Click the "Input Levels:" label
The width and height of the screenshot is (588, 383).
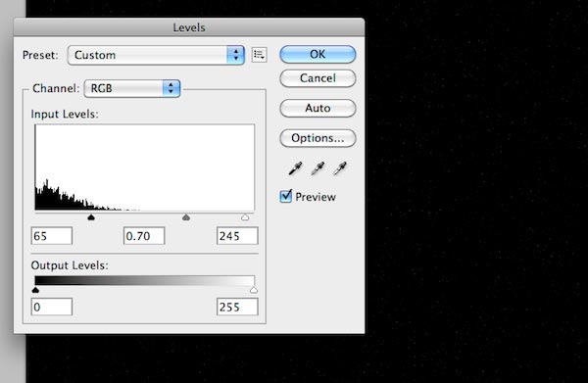[65, 114]
